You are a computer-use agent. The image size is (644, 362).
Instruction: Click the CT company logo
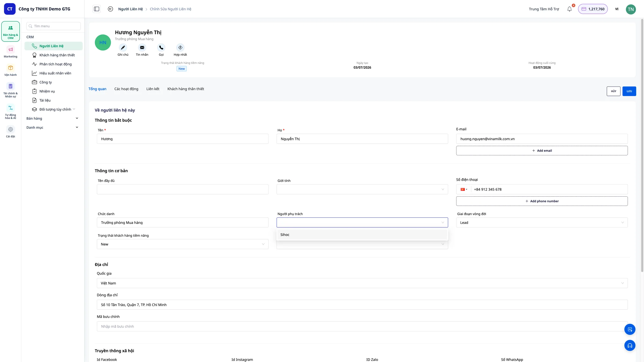10,9
